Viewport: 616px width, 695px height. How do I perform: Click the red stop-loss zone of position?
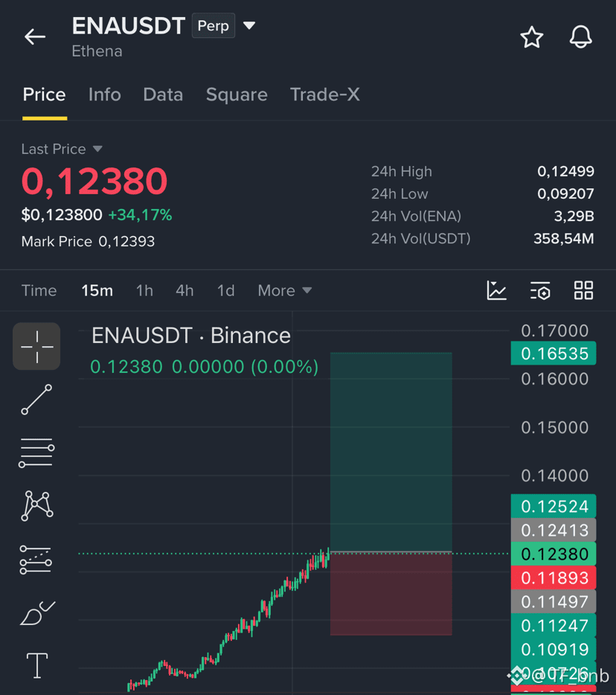(391, 594)
